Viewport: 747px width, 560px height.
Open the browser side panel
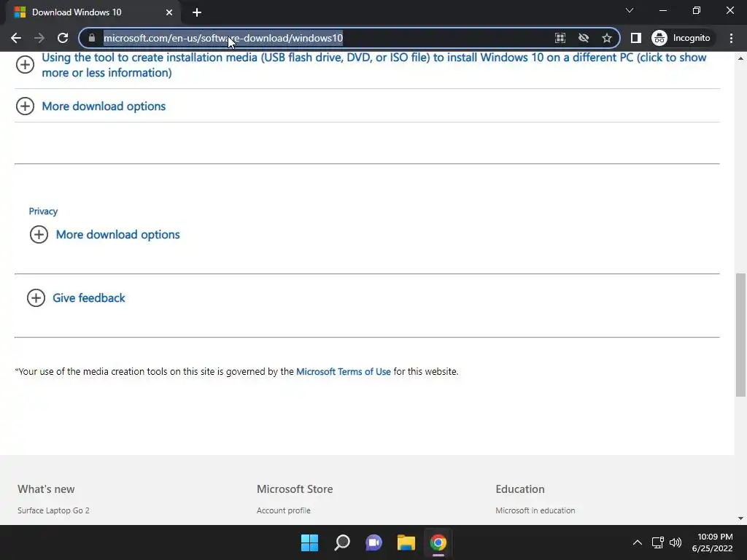coord(636,38)
